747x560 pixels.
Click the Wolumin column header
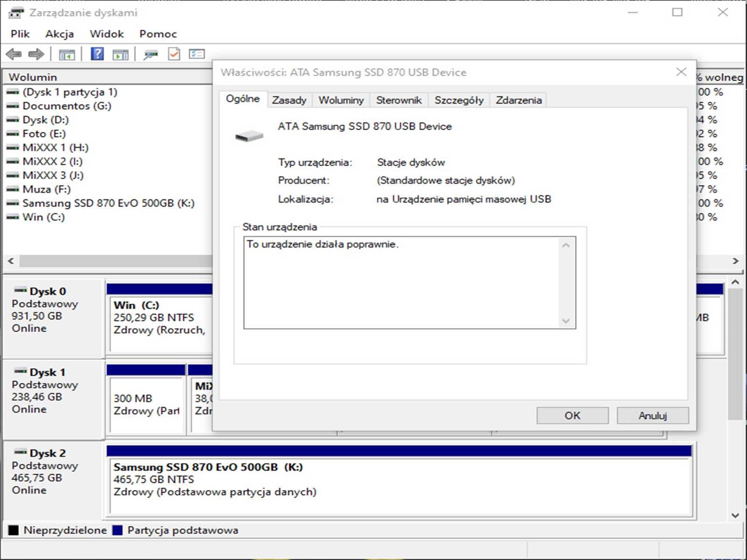click(x=107, y=77)
